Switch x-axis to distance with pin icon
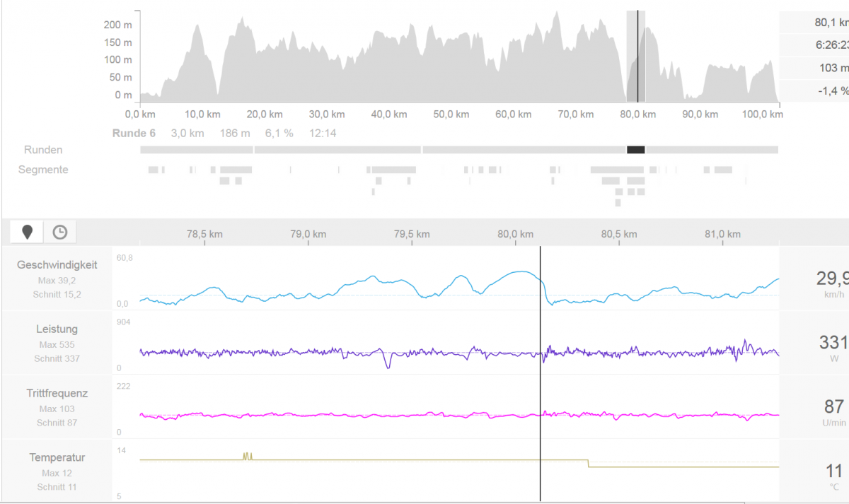The width and height of the screenshot is (849, 504). [28, 232]
